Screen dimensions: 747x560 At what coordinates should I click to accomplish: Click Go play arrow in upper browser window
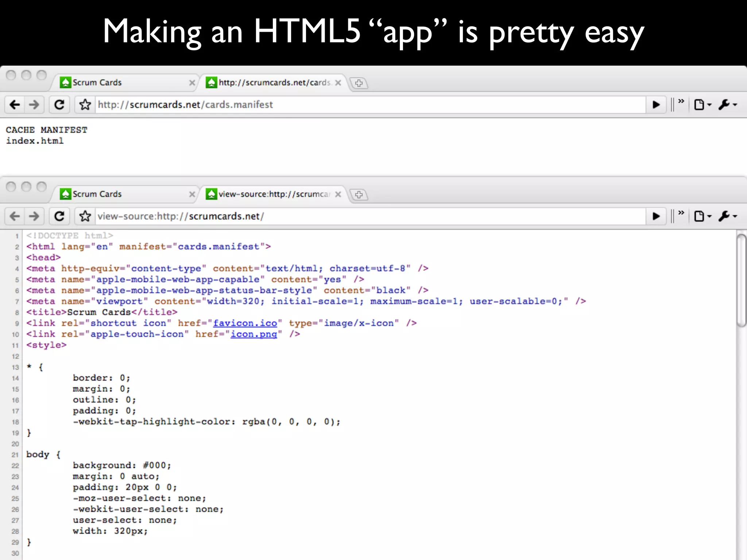656,105
